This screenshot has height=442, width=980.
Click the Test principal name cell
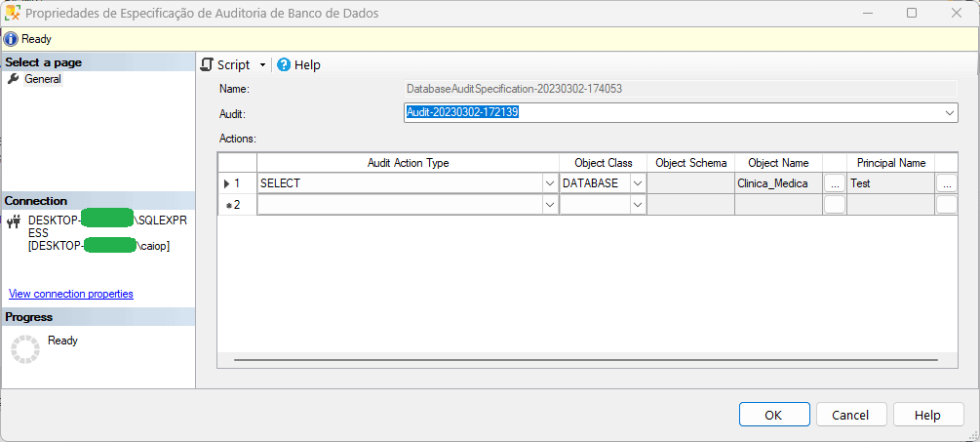(890, 183)
